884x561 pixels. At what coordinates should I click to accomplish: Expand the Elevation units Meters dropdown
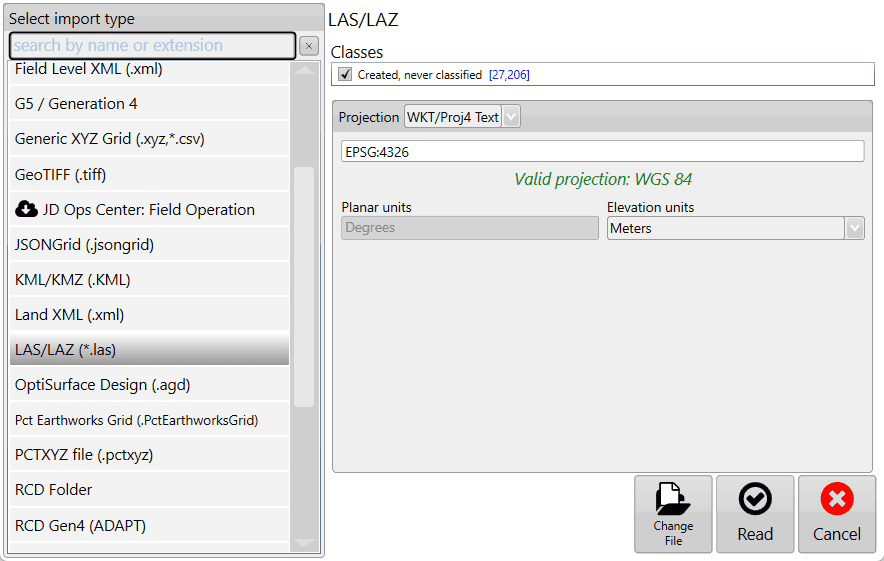coord(854,228)
